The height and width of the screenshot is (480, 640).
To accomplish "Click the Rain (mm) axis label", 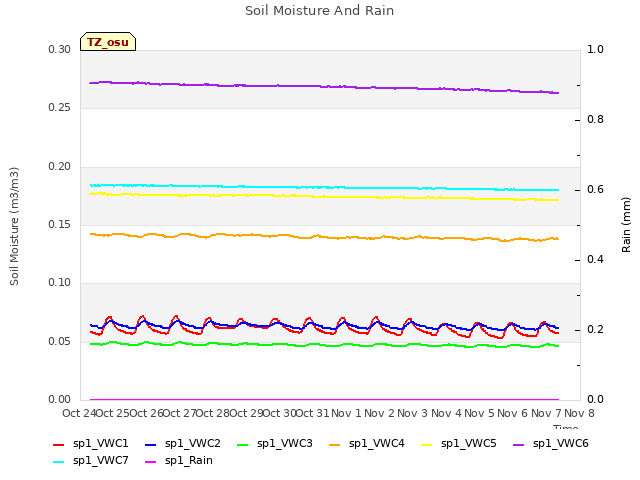I will 626,225.
